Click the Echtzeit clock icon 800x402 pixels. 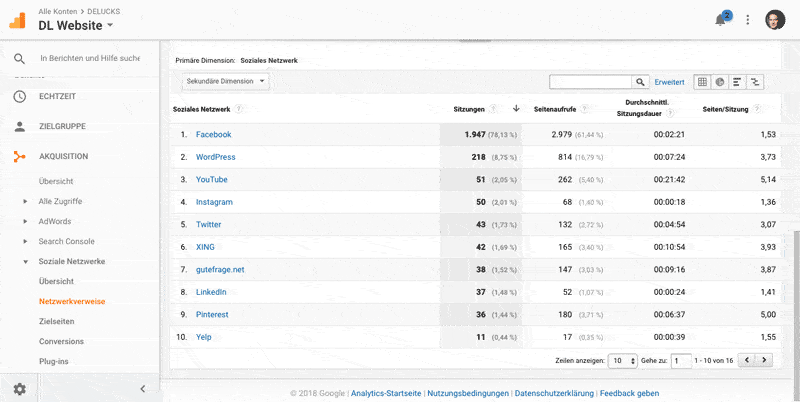point(19,96)
